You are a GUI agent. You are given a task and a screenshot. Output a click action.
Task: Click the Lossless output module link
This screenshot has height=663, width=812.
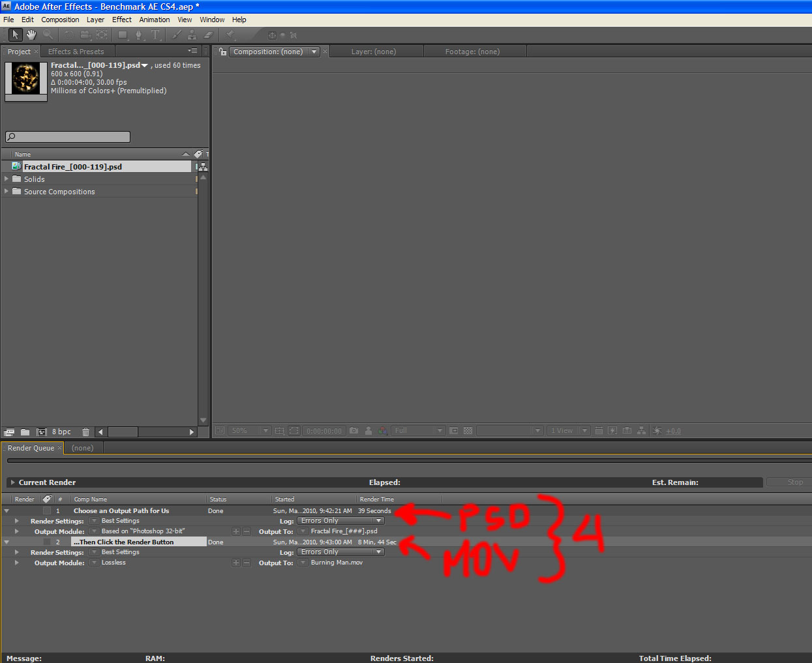pyautogui.click(x=113, y=563)
